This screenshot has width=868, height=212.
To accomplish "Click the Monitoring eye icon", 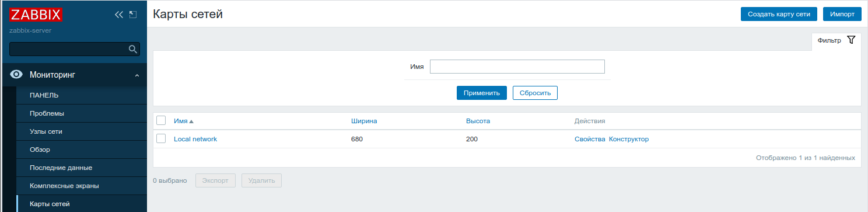I will point(17,74).
